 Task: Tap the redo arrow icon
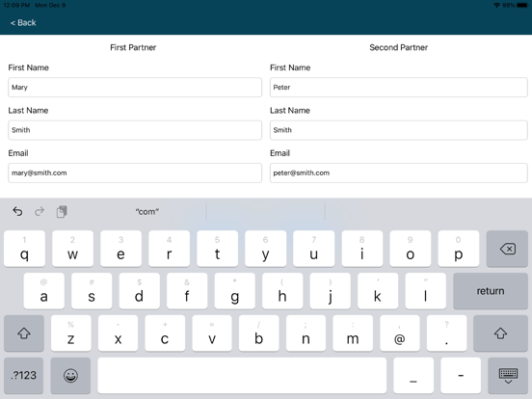click(x=40, y=211)
